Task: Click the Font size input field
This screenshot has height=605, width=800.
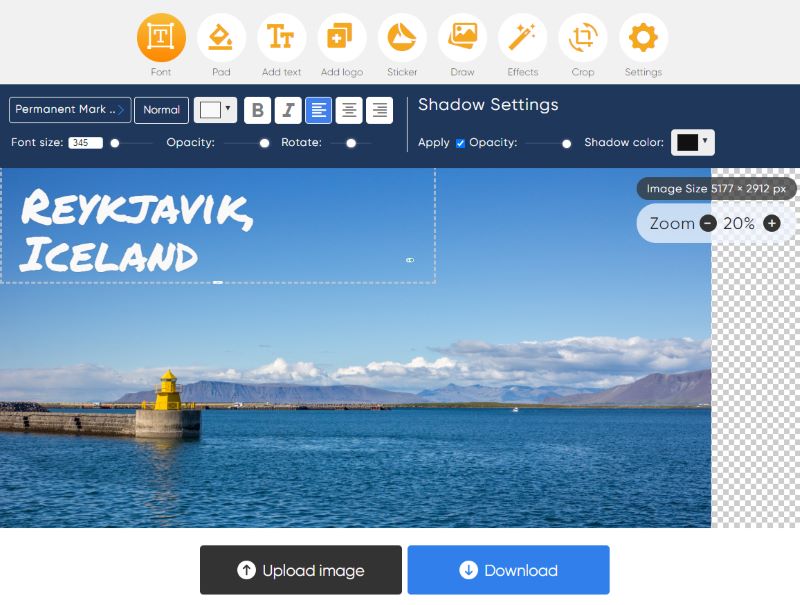Action: [85, 143]
